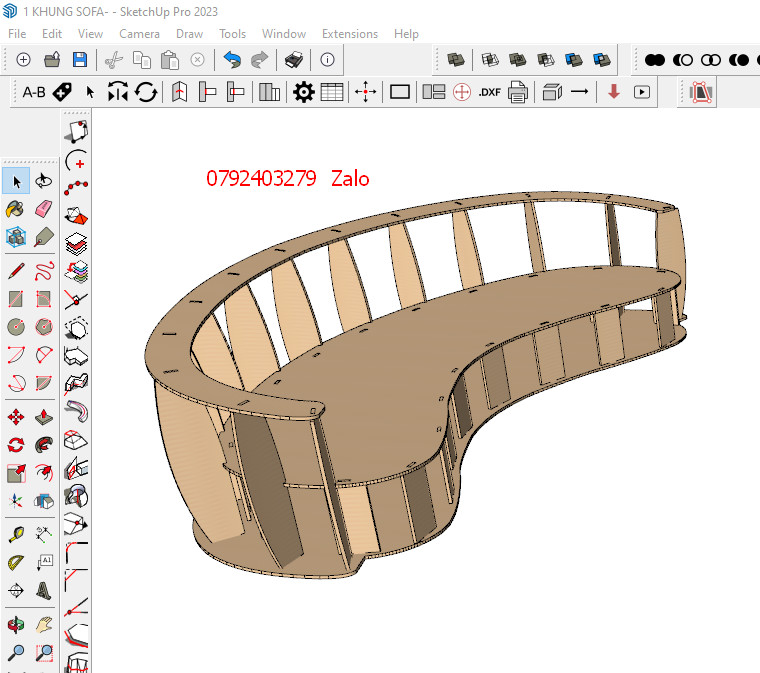Click the Zoom magnifier tool
The image size is (760, 673).
coord(15,653)
